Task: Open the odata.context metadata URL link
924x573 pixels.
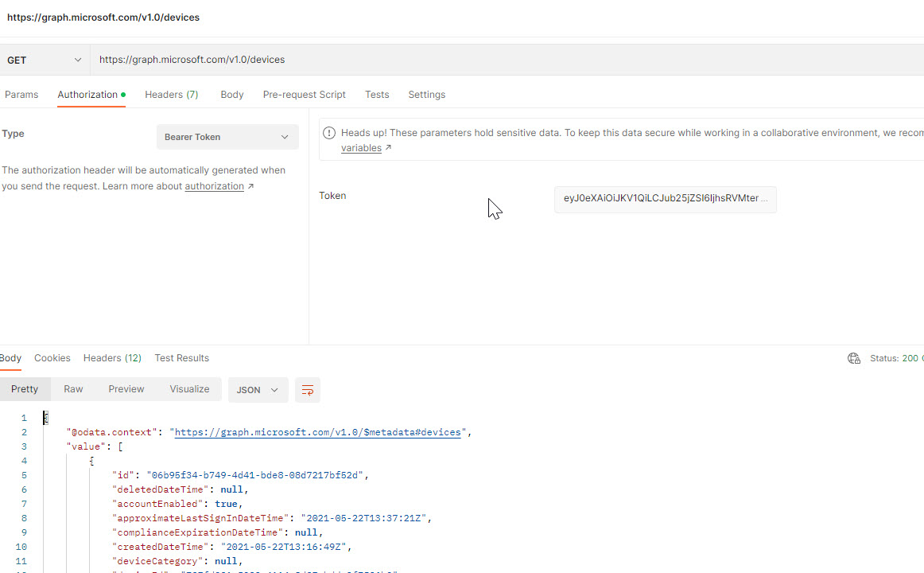Action: pyautogui.click(x=317, y=432)
